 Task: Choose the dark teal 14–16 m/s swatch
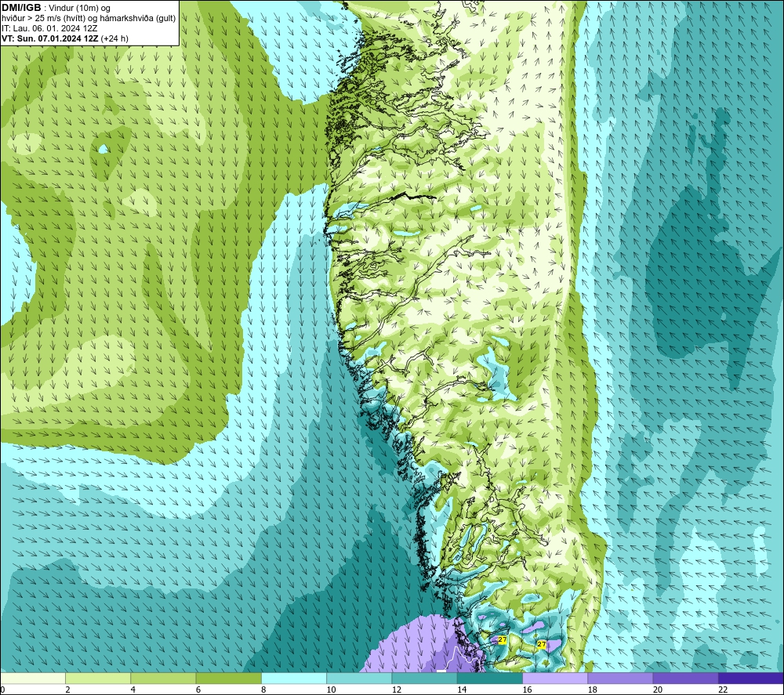pos(490,678)
